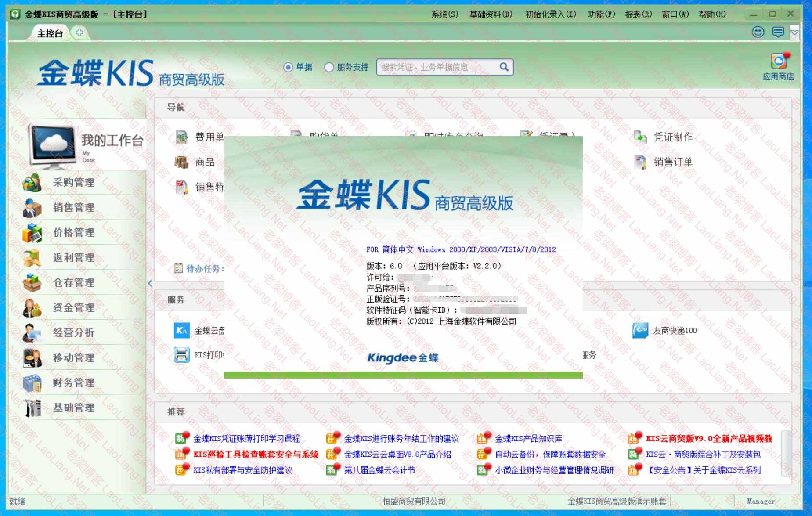Select the 服务支持 radio button
812x516 pixels.
[x=329, y=67]
